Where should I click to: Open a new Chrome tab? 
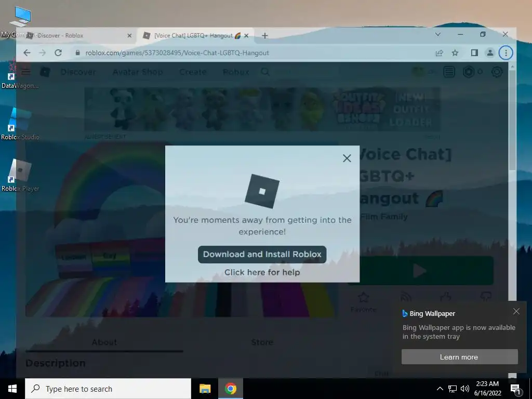pos(264,36)
